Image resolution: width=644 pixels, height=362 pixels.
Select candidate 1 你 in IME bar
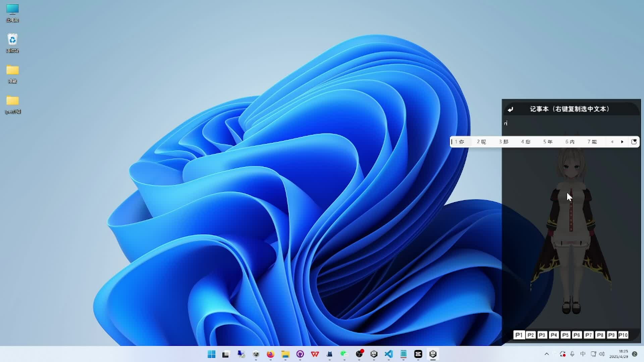point(460,142)
